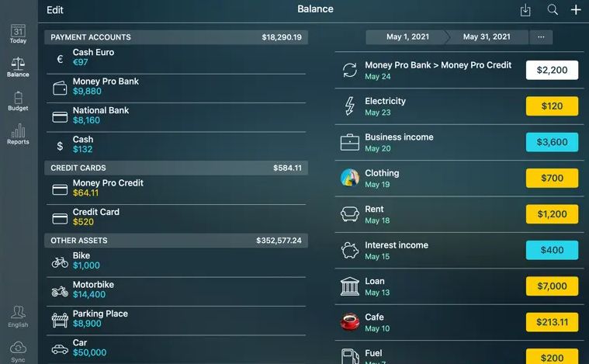589x364 pixels.
Task: Open the Electricity transaction title
Action: click(x=386, y=101)
